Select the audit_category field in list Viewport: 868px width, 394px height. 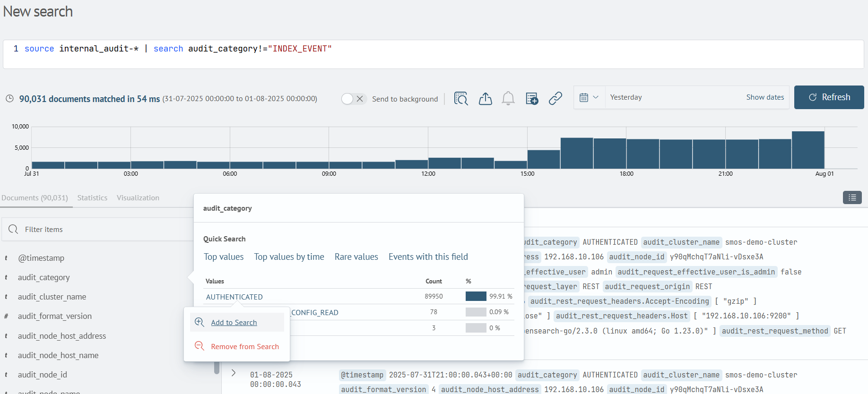tap(44, 277)
